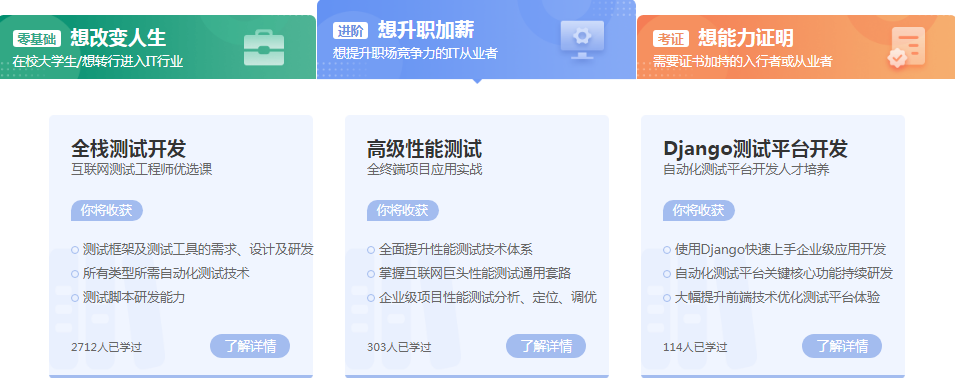The image size is (955, 378).
Task: Click subtitle 全终端项目应用实战
Action: point(425,169)
